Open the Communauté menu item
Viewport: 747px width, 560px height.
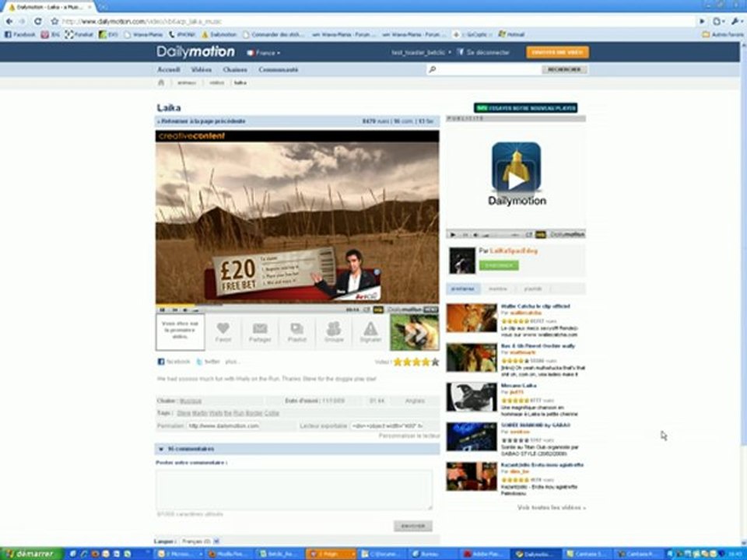tap(279, 69)
